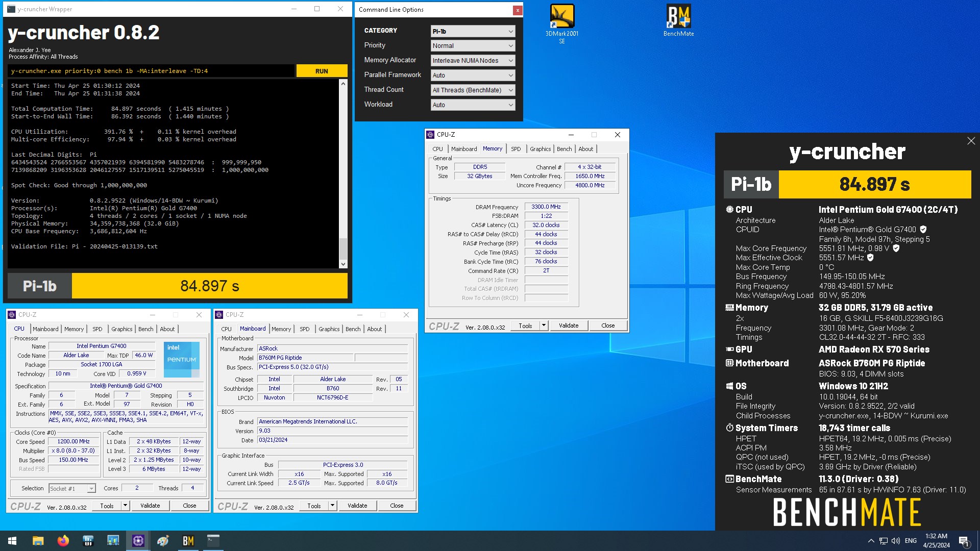
Task: Open File Explorer from the taskbar
Action: coord(38,541)
